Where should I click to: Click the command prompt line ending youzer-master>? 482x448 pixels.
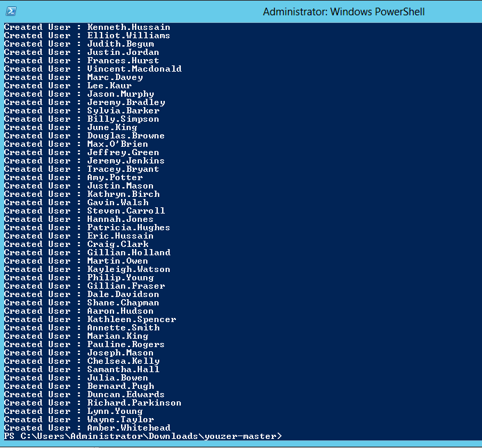coord(143,436)
